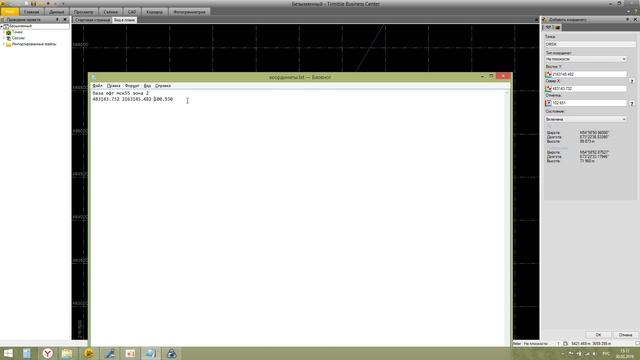Click the tools taskbar icon
This screenshot has width=640, height=360.
(x=110, y=353)
